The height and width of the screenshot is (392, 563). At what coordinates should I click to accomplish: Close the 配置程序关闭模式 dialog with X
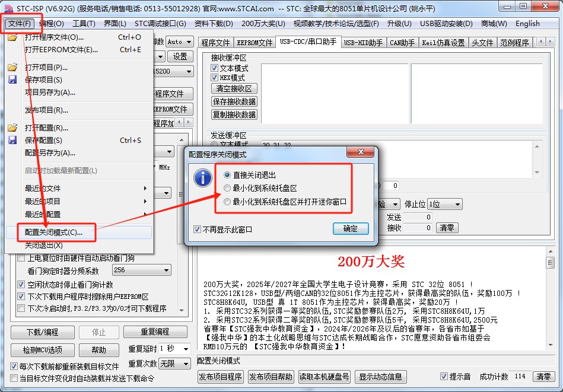tap(361, 152)
